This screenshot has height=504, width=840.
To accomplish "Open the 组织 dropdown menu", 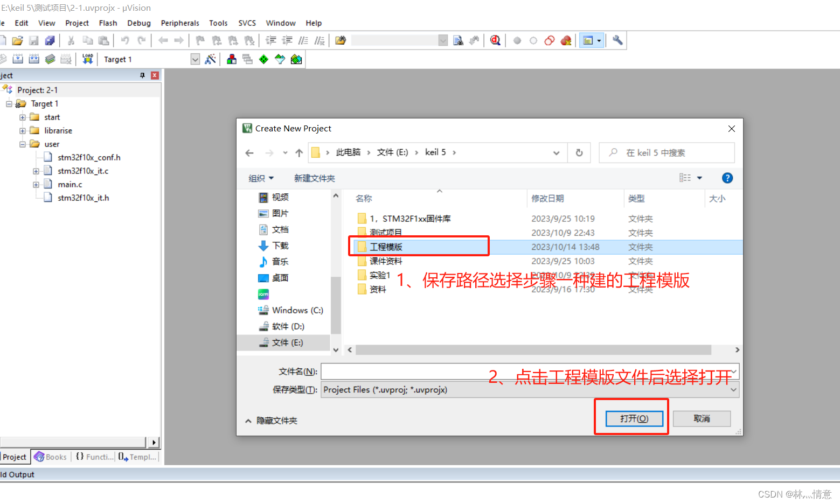I will click(x=261, y=178).
